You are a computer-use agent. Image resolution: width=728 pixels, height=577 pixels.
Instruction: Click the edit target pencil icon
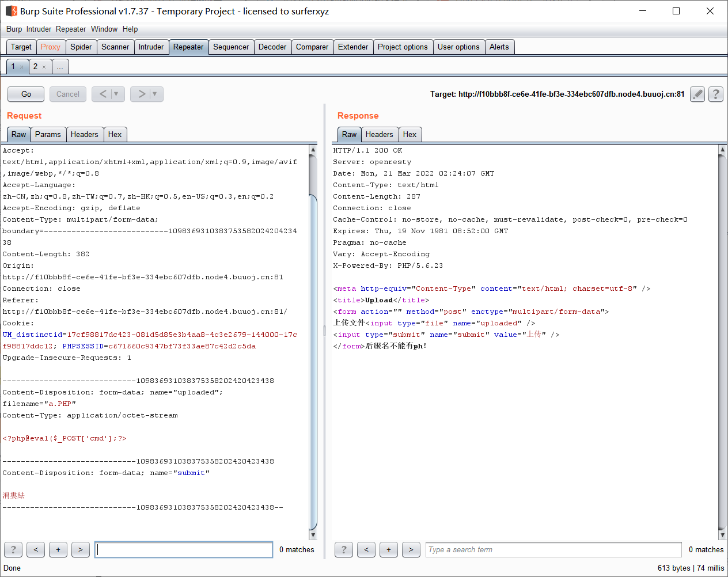tap(697, 94)
